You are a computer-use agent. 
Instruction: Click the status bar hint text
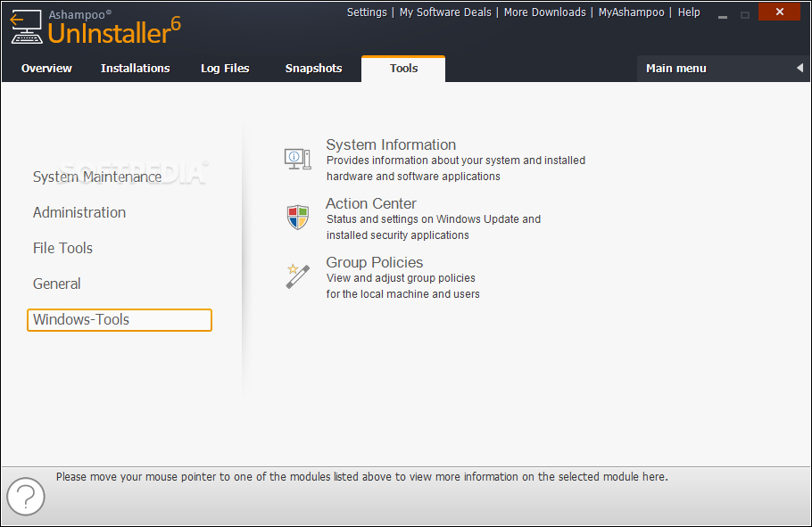362,477
